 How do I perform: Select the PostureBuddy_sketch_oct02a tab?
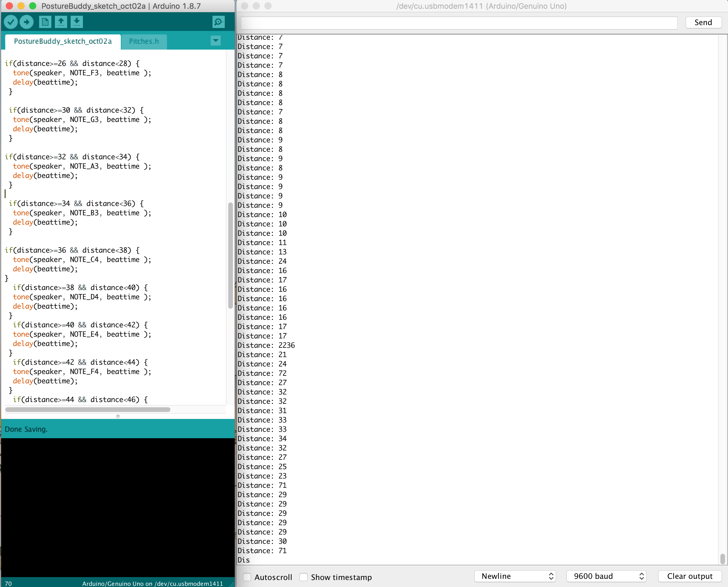point(63,41)
